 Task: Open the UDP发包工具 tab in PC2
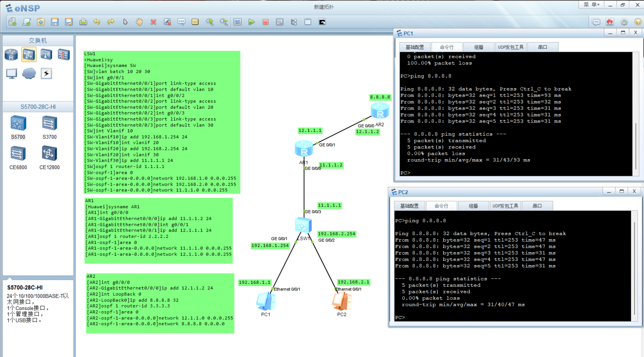pos(505,206)
